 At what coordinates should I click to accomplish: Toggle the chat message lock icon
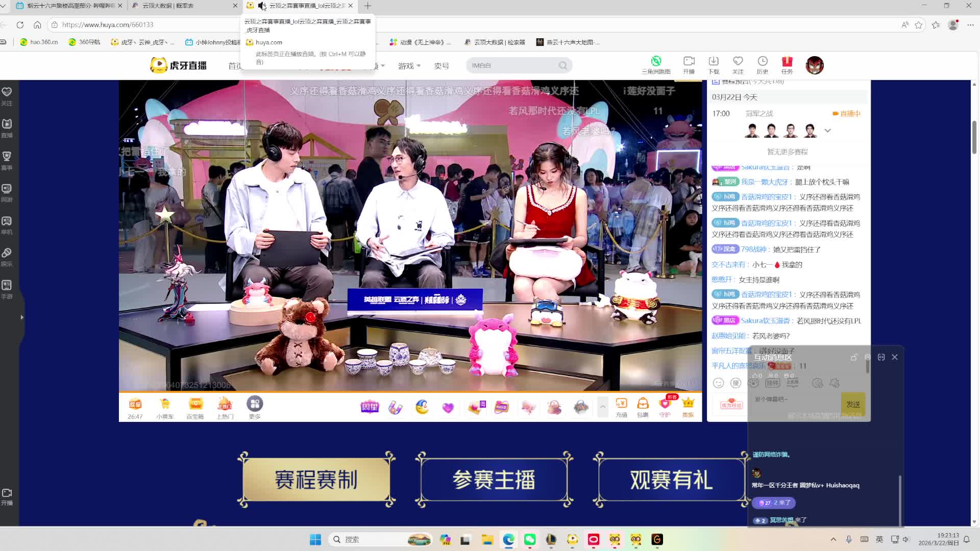pyautogui.click(x=854, y=358)
